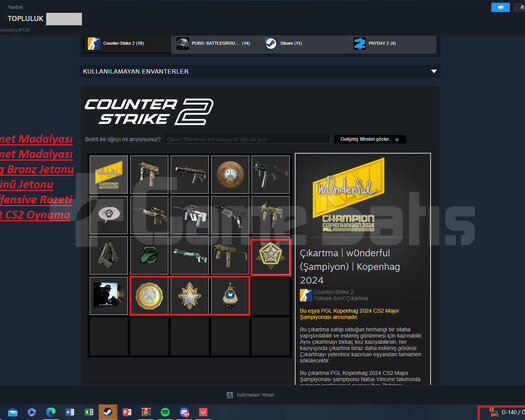Open the music kit album item
This screenshot has height=420, width=525.
click(x=109, y=296)
